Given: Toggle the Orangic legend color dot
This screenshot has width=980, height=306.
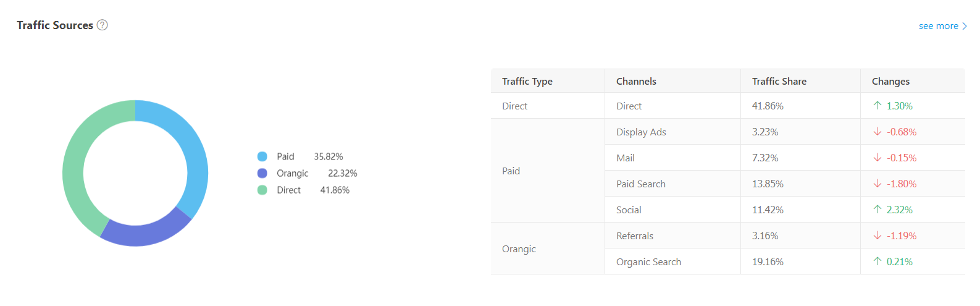Looking at the screenshot, I should (262, 173).
